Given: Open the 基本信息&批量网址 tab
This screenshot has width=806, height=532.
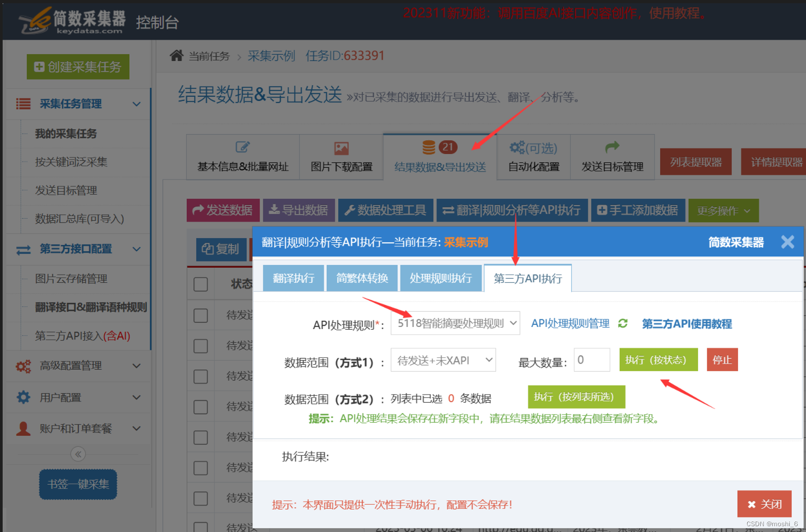Looking at the screenshot, I should [243, 157].
